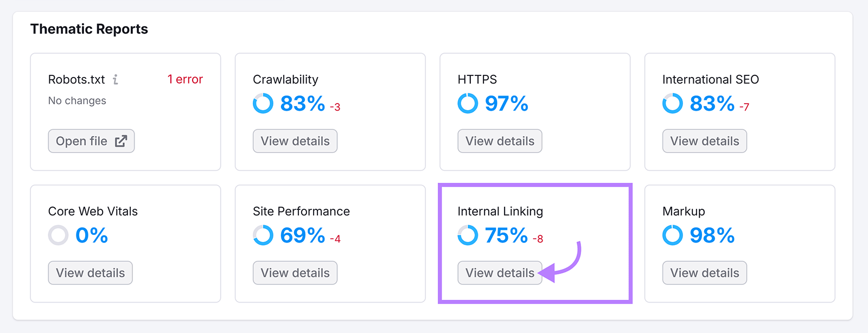
Task: Click the Core Web Vitals progress ring
Action: [58, 235]
